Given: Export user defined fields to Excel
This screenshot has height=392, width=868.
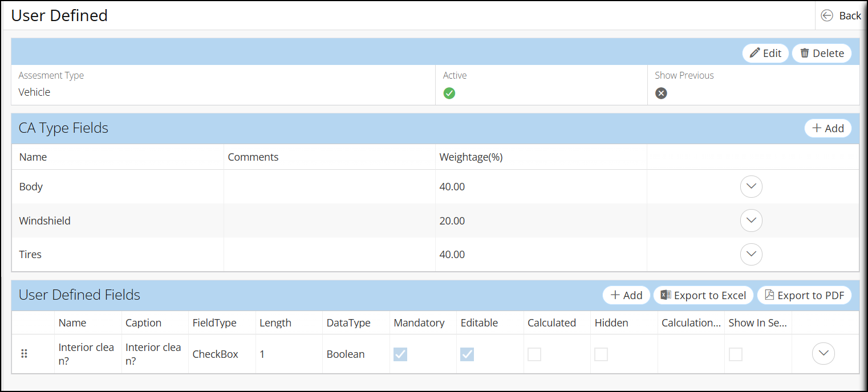Looking at the screenshot, I should click(x=703, y=295).
